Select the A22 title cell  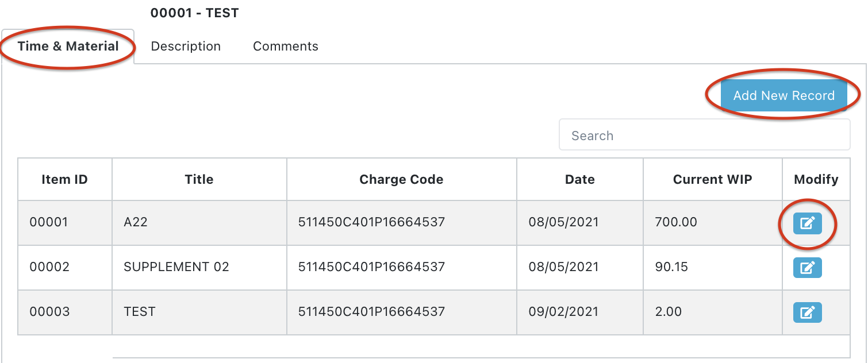click(x=136, y=222)
